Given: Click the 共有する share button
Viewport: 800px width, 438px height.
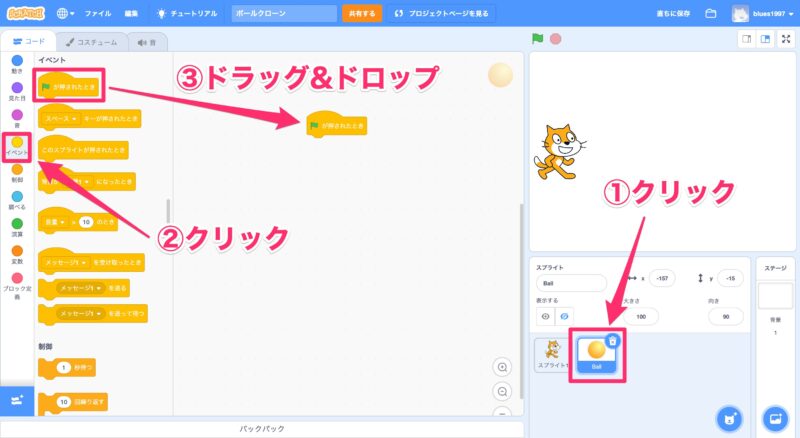Looking at the screenshot, I should pyautogui.click(x=361, y=14).
